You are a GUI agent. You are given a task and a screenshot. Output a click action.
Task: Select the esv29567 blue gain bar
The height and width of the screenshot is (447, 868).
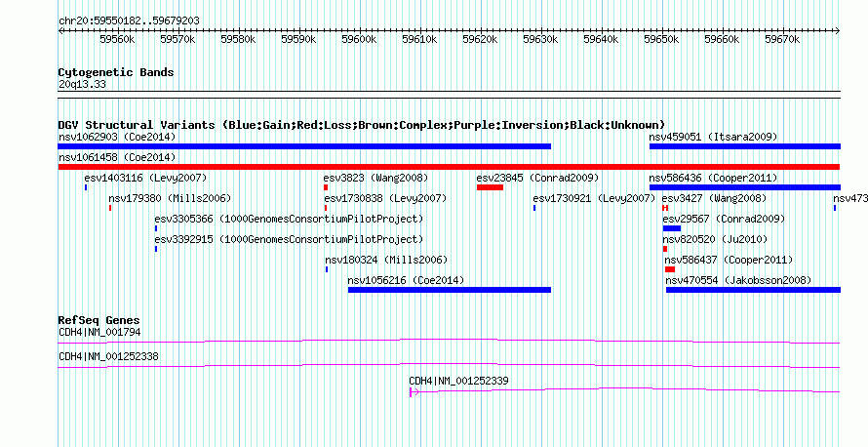tap(672, 228)
